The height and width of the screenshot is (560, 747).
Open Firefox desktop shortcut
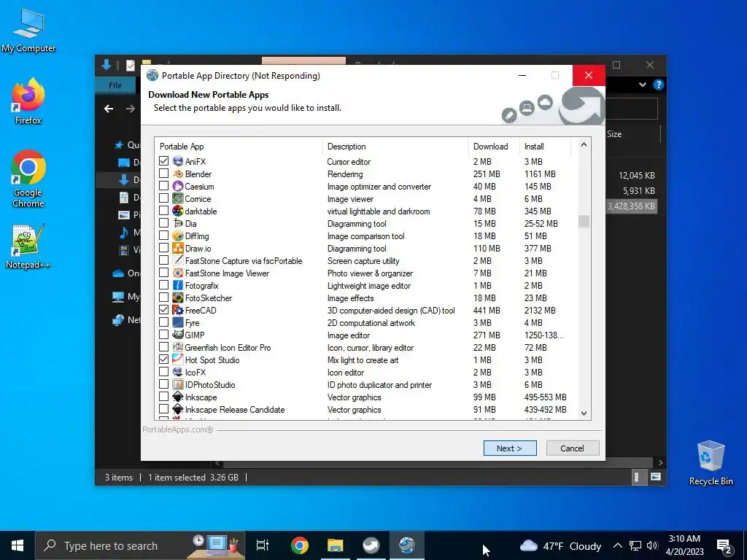pos(28,101)
